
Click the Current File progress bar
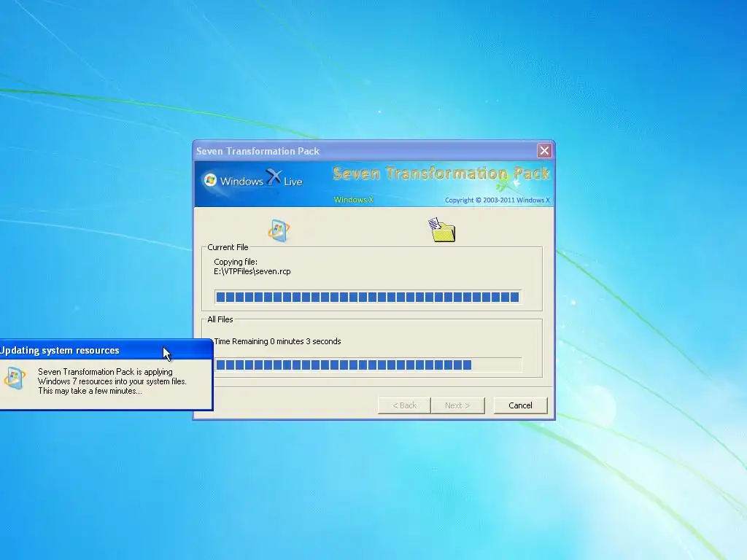[368, 297]
